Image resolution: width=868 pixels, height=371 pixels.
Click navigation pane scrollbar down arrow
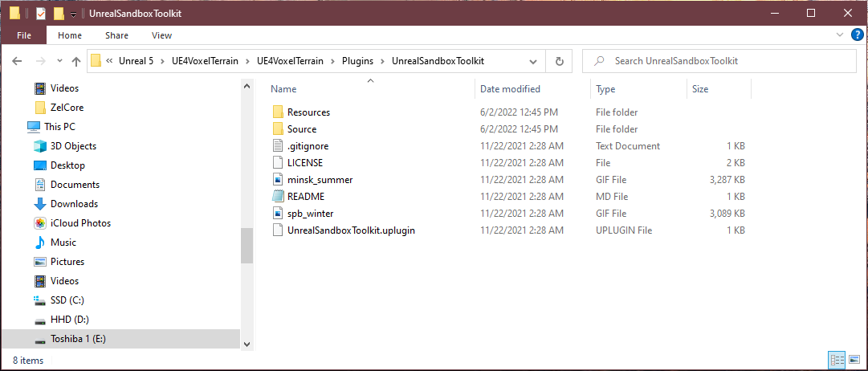point(247,344)
